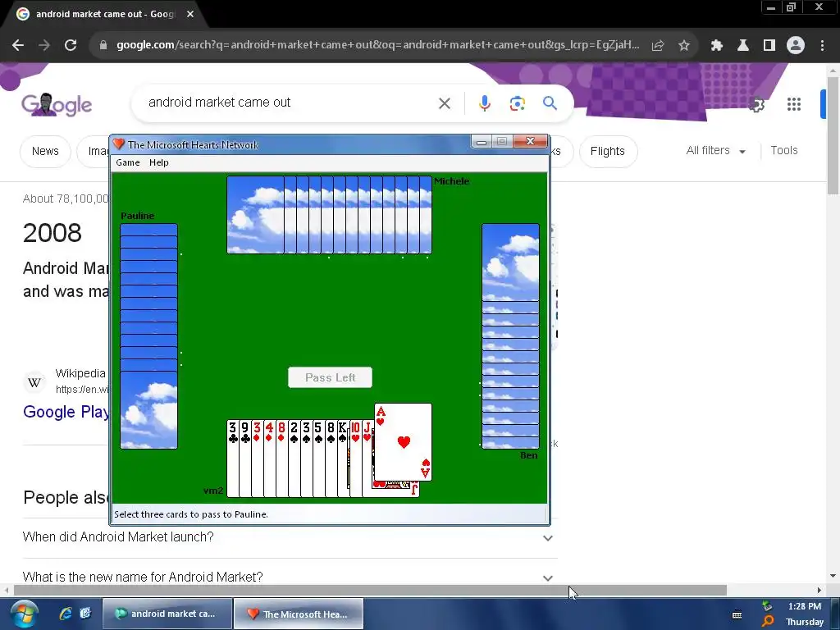
Task: Select the Jack of hearts card
Action: tap(367, 458)
